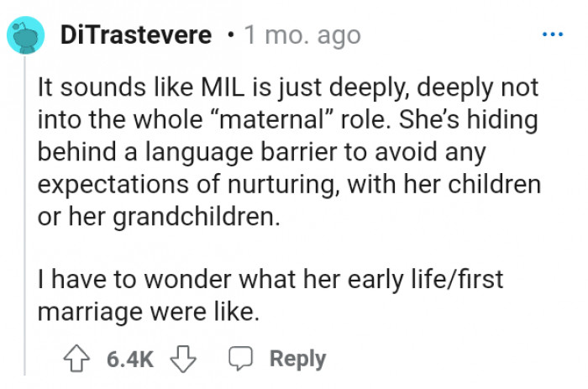Click the "1 mo. ago" timestamp
This screenshot has height=389, width=588.
click(x=302, y=36)
